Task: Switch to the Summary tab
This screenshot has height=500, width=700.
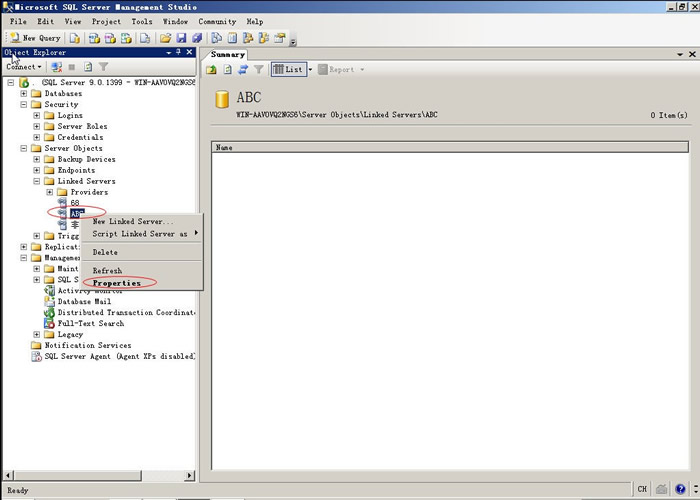Action: pos(228,54)
